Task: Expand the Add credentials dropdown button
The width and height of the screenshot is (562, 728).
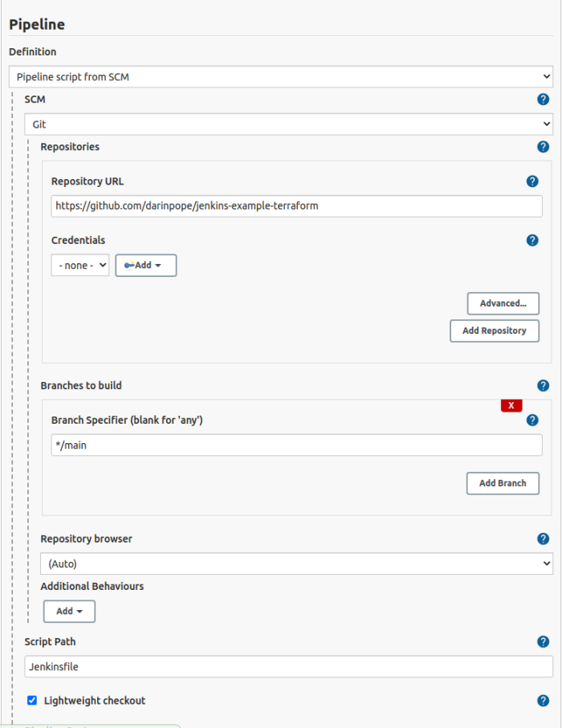Action: [146, 265]
